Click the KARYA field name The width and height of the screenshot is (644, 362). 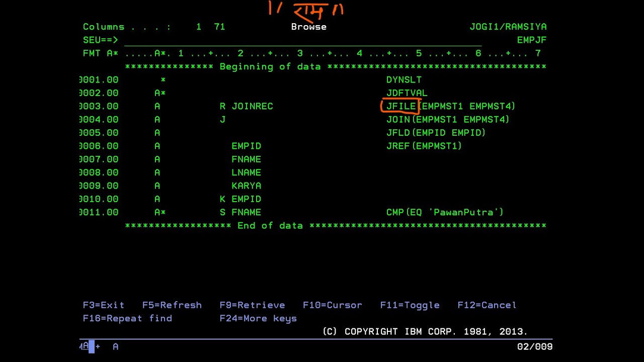coord(247,186)
